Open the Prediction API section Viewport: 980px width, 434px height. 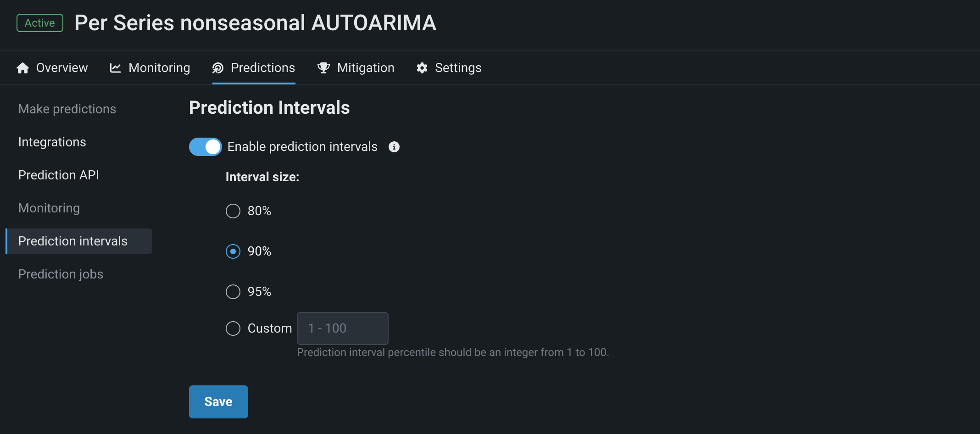point(59,175)
